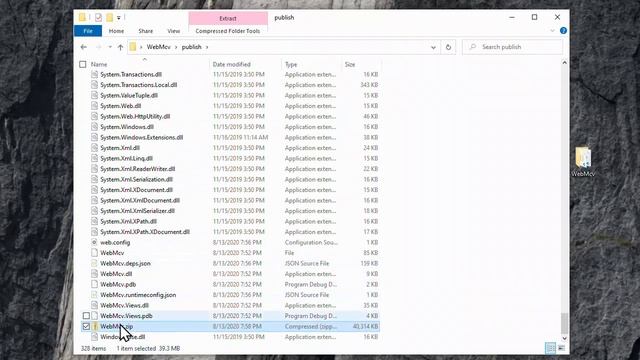Expand the root breadcrumb chevron

click(x=141, y=47)
